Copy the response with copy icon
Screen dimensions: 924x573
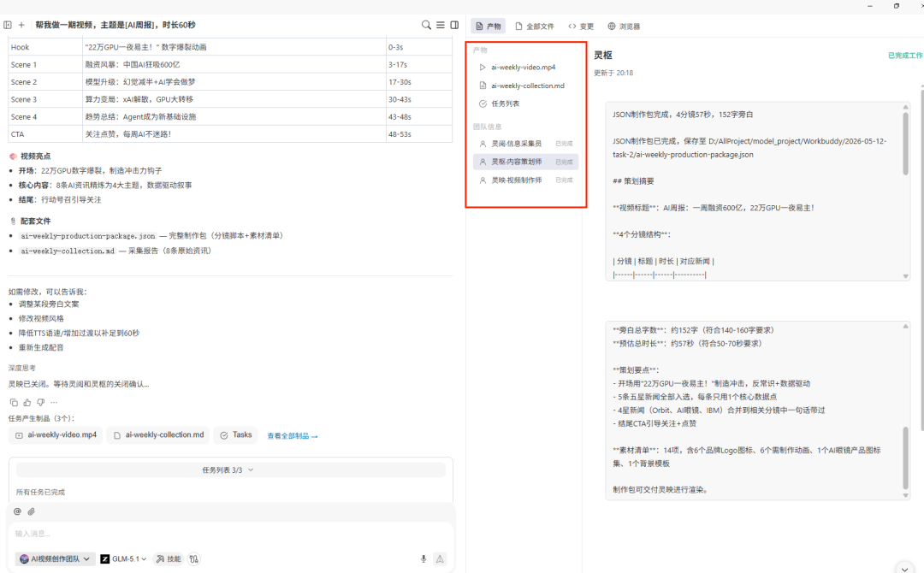coord(14,402)
